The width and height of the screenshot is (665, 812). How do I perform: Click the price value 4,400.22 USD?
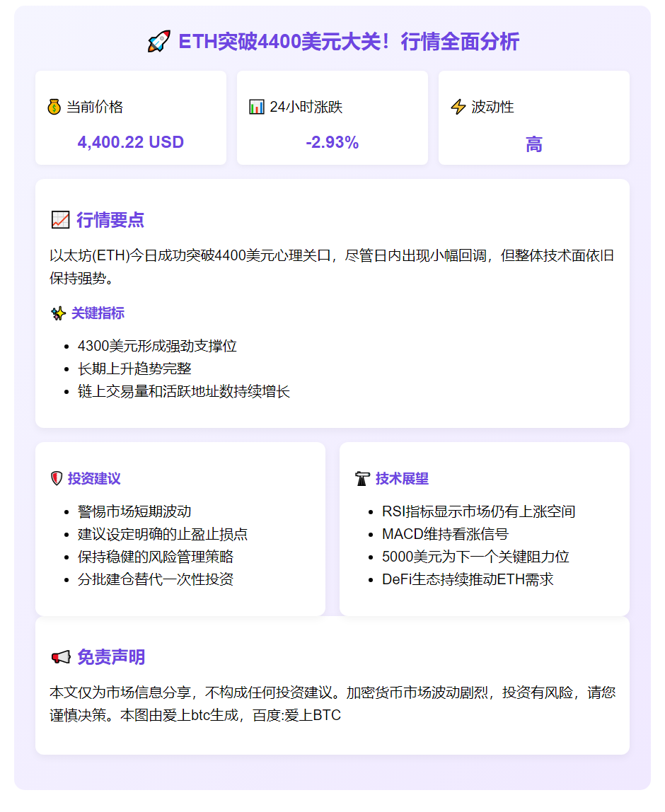click(131, 142)
